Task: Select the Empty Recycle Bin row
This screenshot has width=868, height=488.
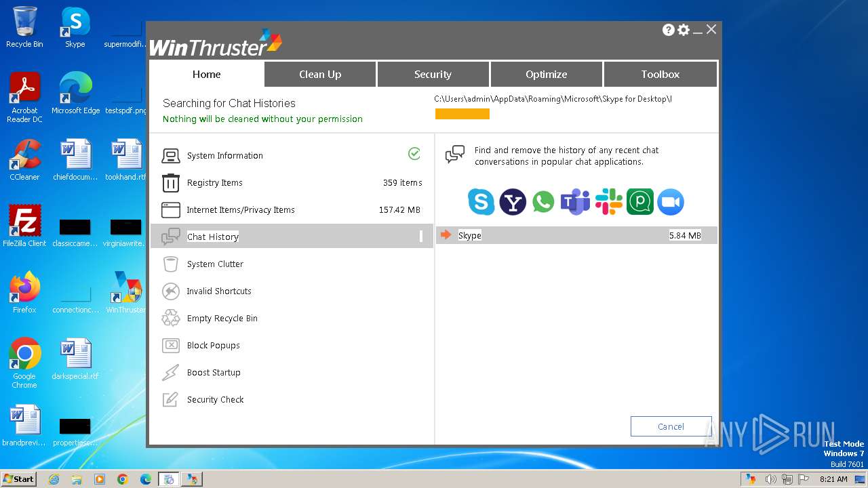Action: [292, 318]
